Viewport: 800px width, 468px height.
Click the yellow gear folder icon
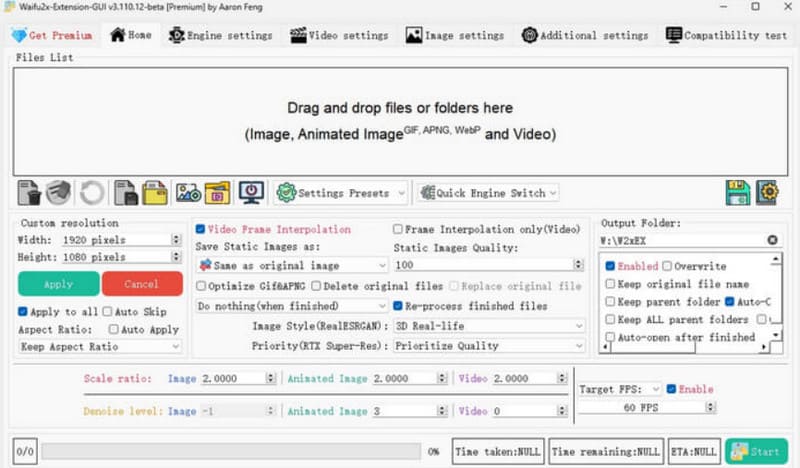[768, 192]
